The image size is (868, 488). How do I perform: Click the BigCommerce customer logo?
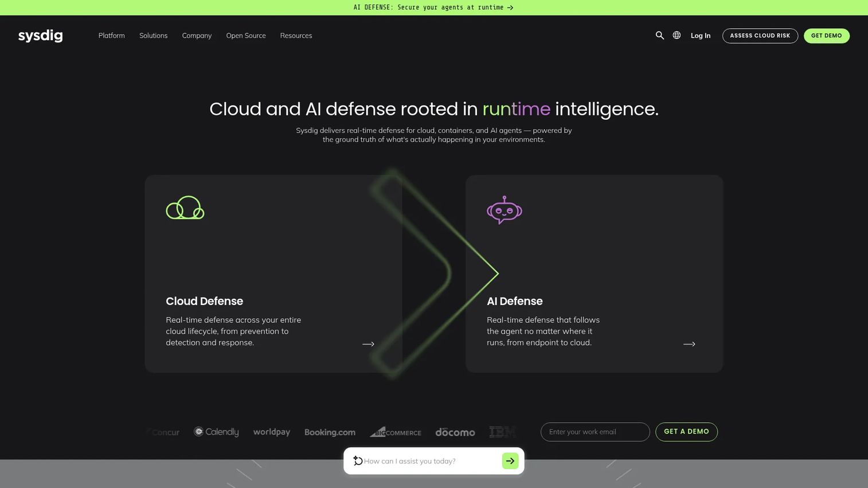(396, 432)
